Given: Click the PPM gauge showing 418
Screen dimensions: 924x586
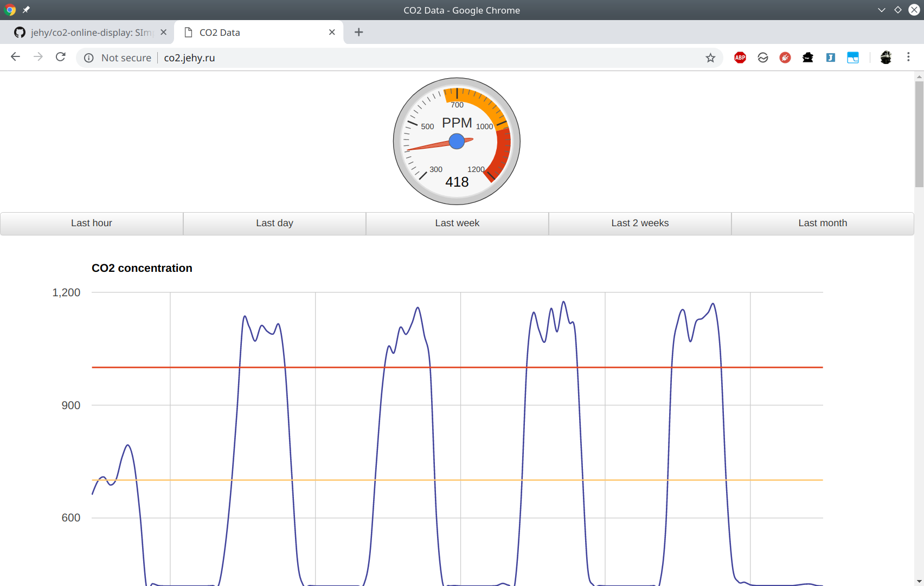Looking at the screenshot, I should tap(457, 141).
